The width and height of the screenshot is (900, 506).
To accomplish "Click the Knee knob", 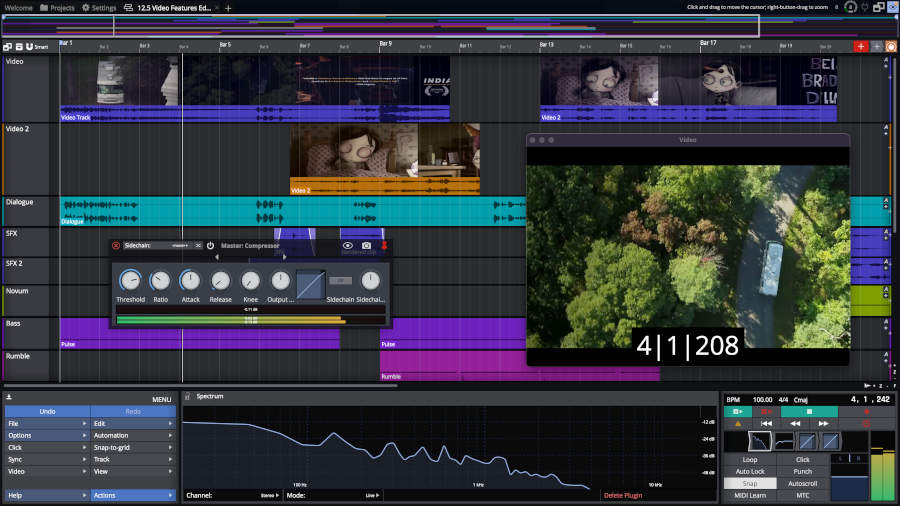I will pos(250,281).
